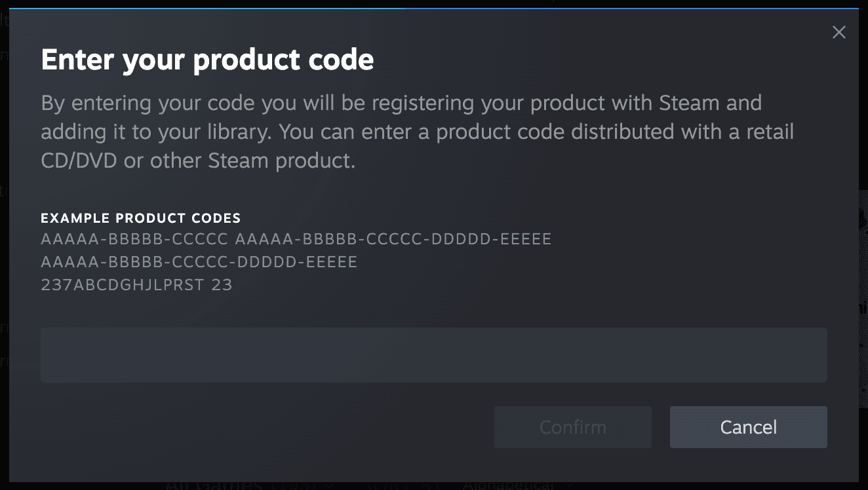Click the 'EXAMPLE PRODUCT CODES' label

141,218
